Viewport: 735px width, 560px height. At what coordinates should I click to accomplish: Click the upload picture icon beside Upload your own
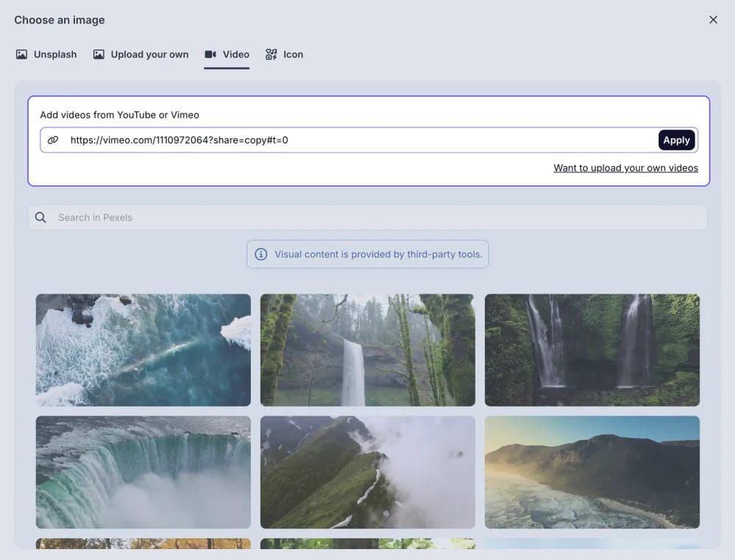click(98, 54)
